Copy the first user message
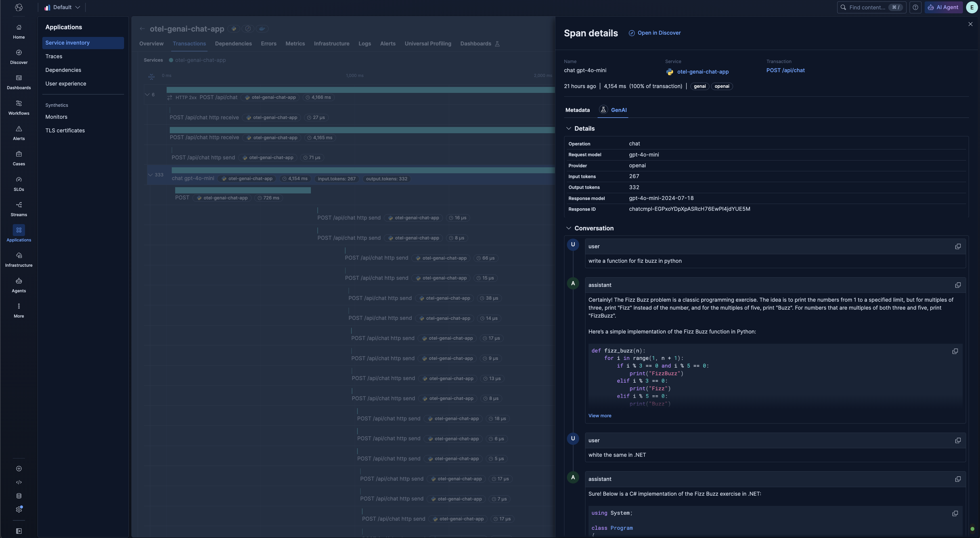 958,246
